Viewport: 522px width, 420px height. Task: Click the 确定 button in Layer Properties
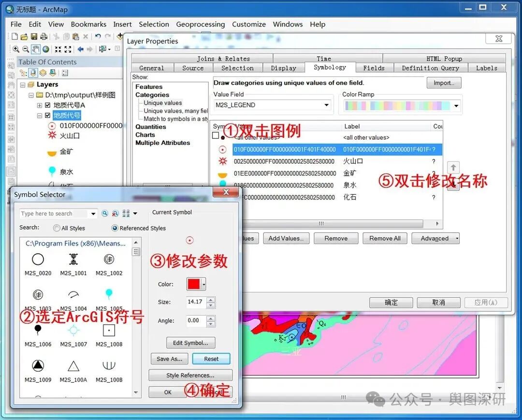click(x=391, y=303)
